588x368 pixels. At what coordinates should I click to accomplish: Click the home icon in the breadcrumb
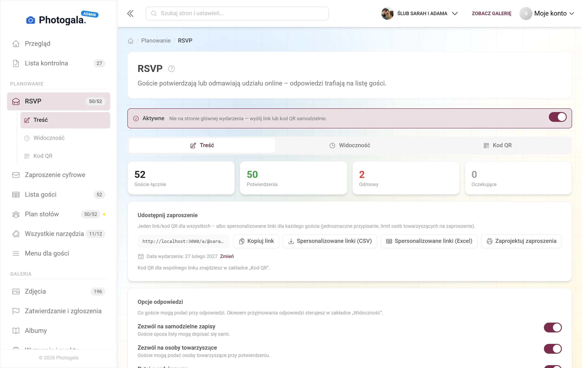point(131,41)
